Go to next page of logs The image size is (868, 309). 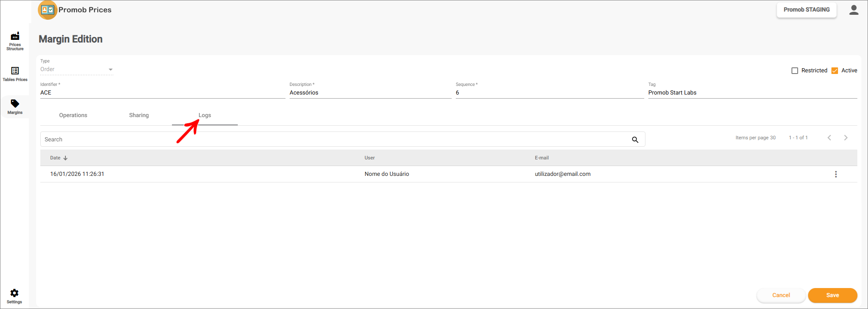tap(846, 138)
